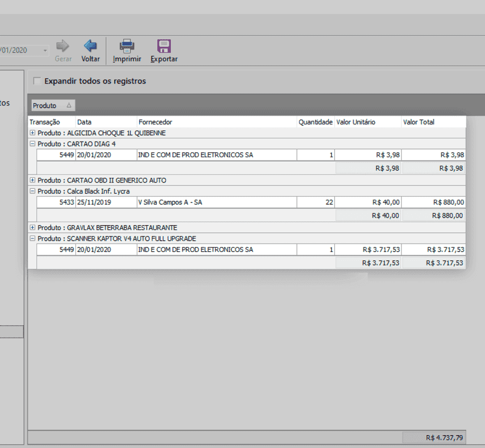
Task: Collapse product CARTAO DIAG 4
Action: [32, 144]
